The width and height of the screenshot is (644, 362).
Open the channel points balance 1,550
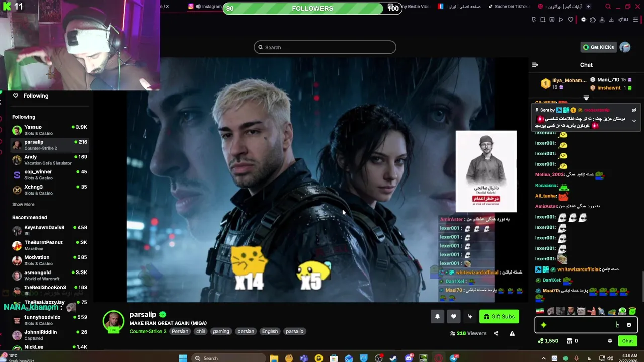point(548,341)
